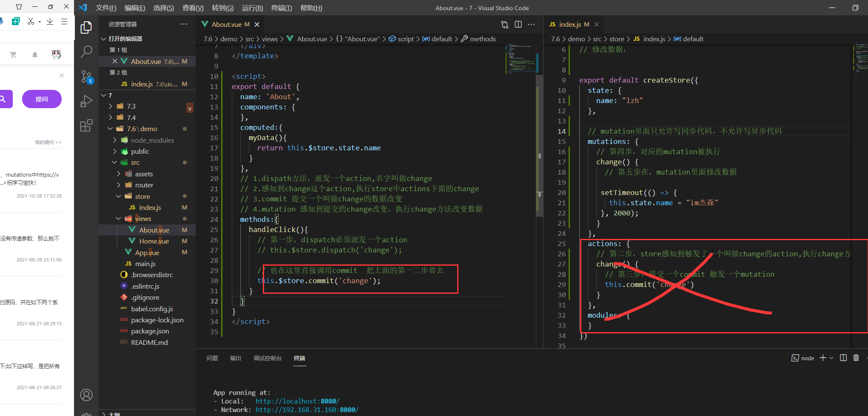This screenshot has height=416, width=868.
Task: Split the About.vue editor right
Action: (518, 25)
